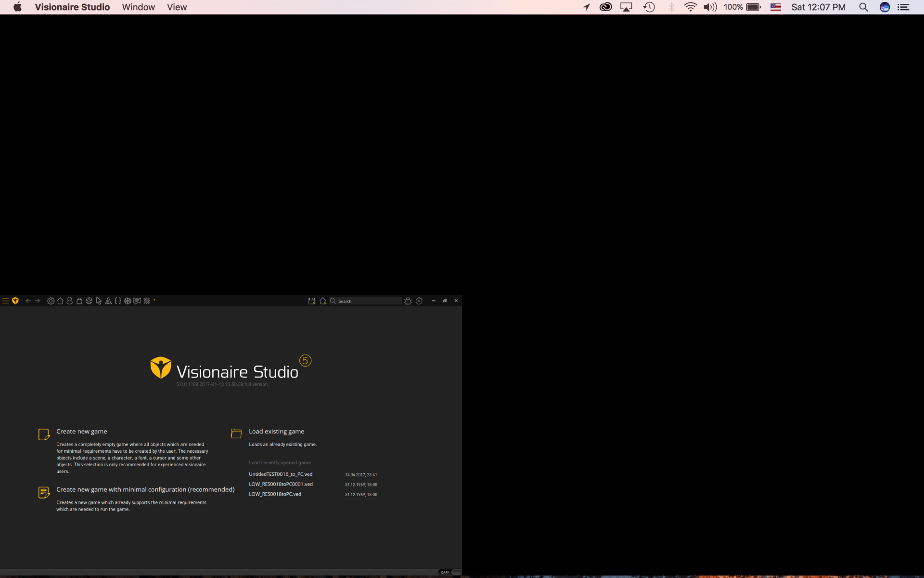Select Load existing game

coord(277,432)
